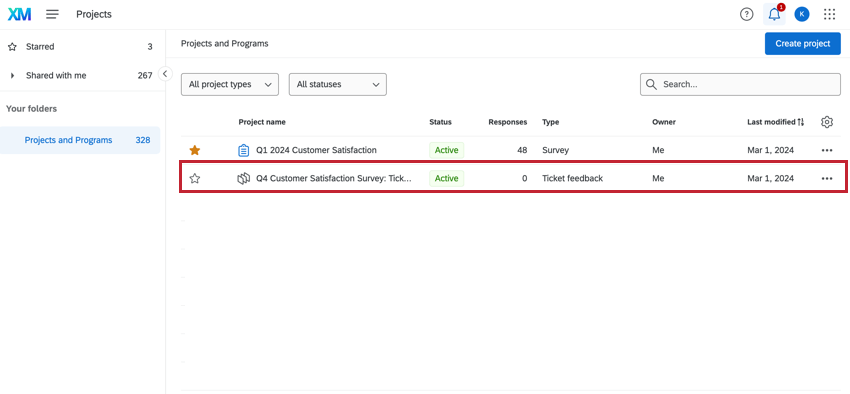Open the apps grid switcher icon

tap(829, 15)
